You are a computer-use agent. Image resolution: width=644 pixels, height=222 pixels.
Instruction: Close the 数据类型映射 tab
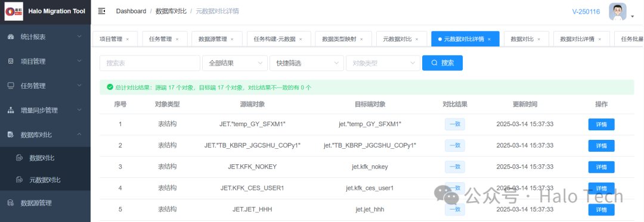(x=361, y=39)
